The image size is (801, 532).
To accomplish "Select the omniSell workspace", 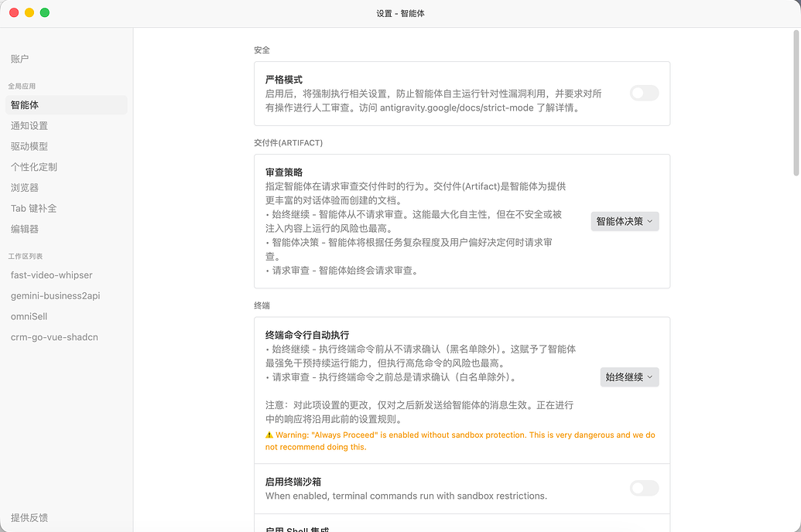I will point(29,316).
